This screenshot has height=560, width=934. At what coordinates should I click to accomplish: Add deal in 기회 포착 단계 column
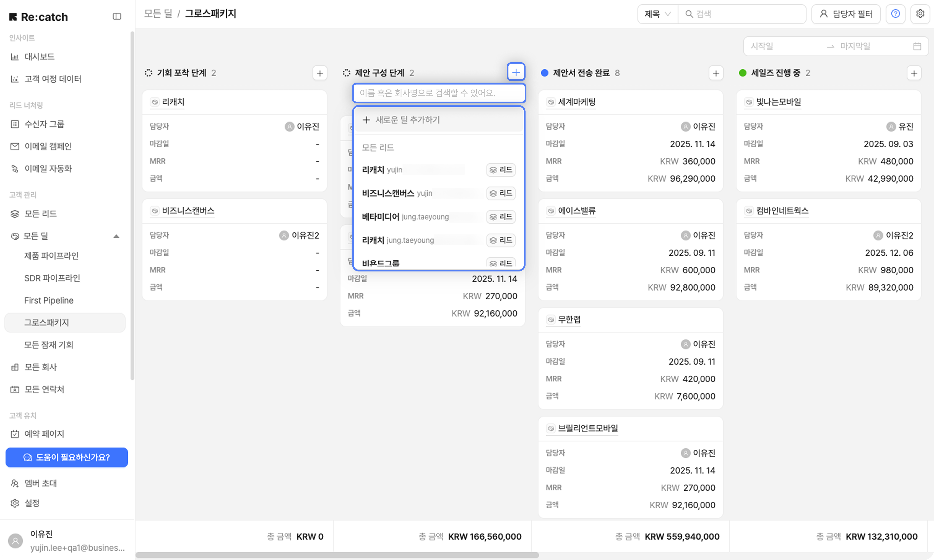point(320,73)
